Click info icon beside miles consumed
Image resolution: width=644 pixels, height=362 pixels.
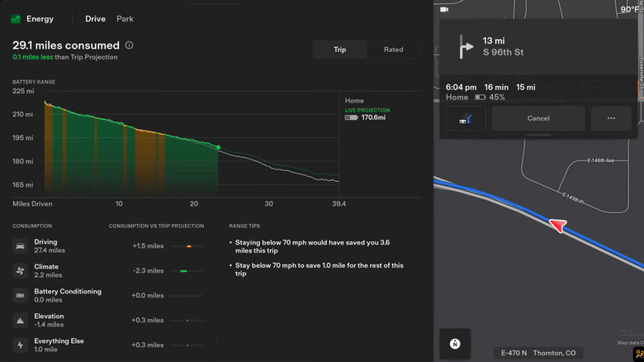(x=130, y=45)
